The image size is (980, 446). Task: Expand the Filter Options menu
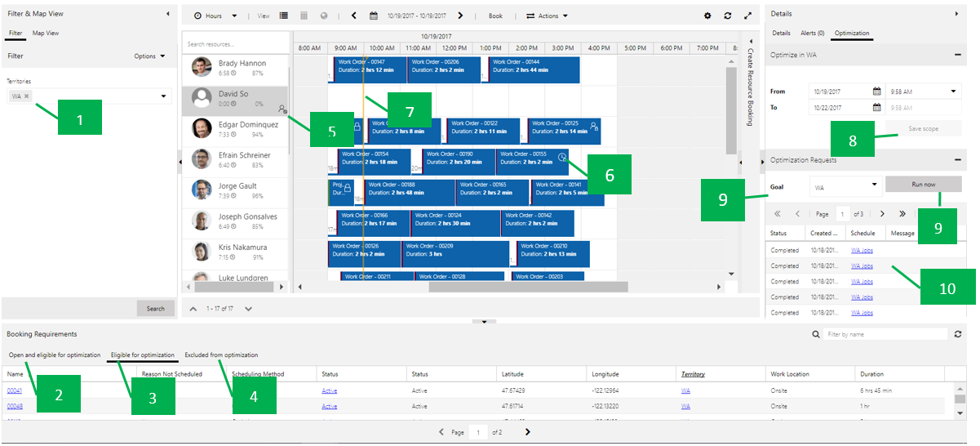149,56
